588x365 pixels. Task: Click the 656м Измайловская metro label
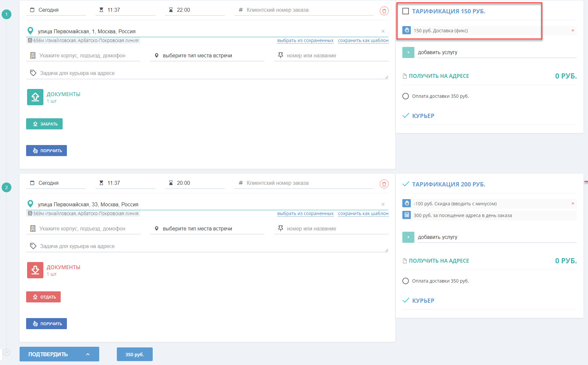pyautogui.click(x=83, y=41)
